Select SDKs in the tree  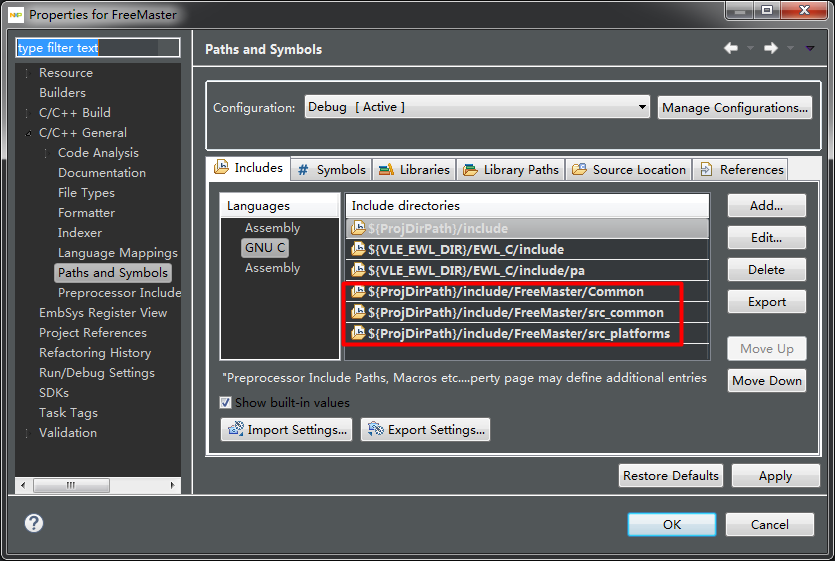pos(54,393)
